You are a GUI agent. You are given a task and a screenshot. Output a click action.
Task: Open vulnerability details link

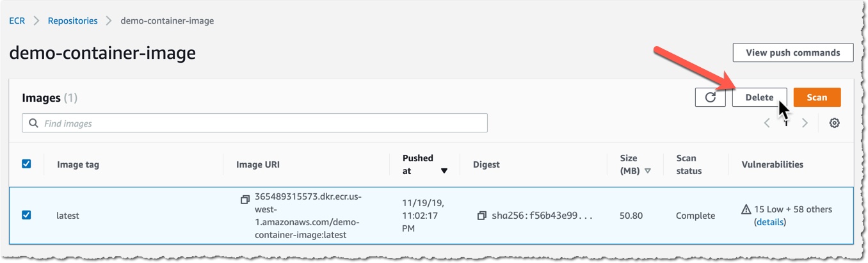coord(770,222)
